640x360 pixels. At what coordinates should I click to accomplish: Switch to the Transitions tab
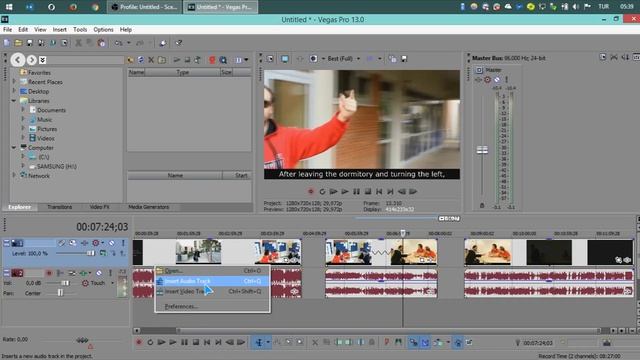(x=60, y=207)
